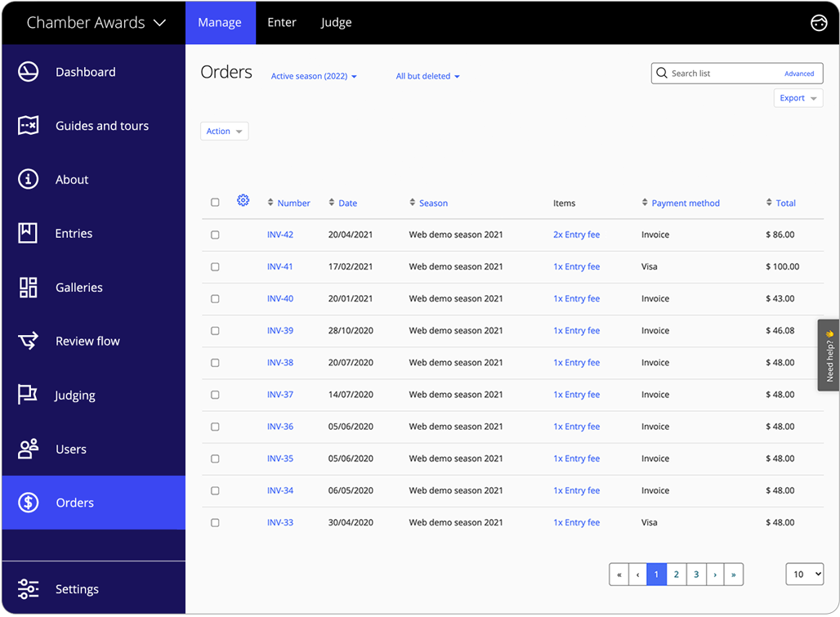Check the checkbox for order INV-42

pyautogui.click(x=215, y=235)
